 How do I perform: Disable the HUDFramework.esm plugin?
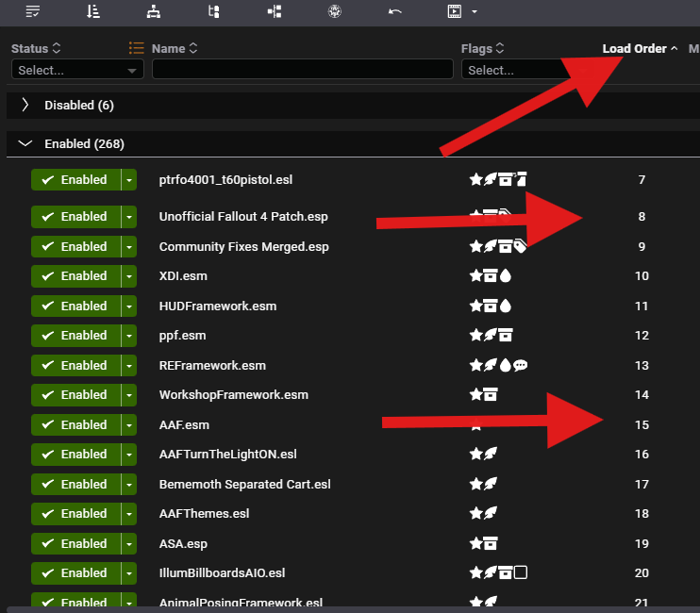click(75, 306)
